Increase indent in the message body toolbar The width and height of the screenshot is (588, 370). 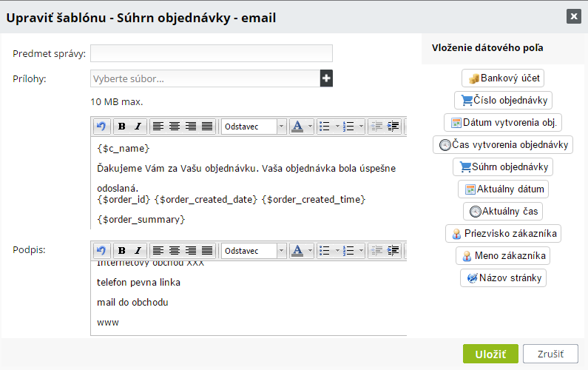pos(393,127)
